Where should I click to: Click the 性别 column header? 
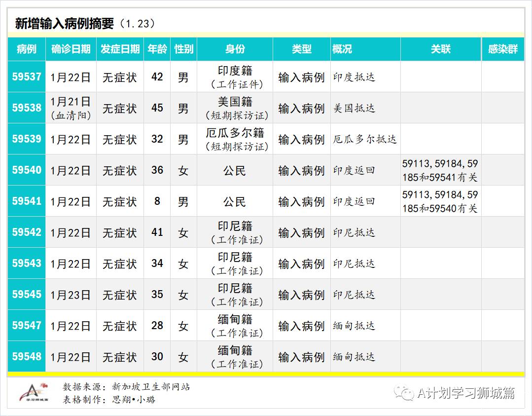183,49
